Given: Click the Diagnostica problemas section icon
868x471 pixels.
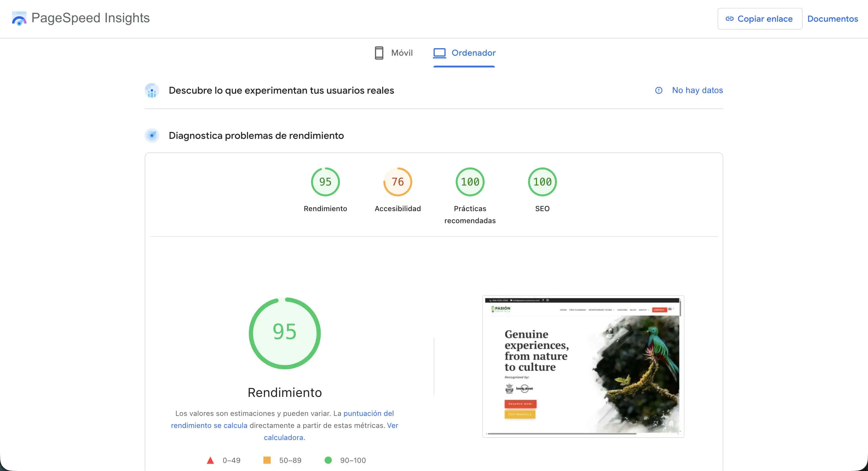Looking at the screenshot, I should coord(152,136).
